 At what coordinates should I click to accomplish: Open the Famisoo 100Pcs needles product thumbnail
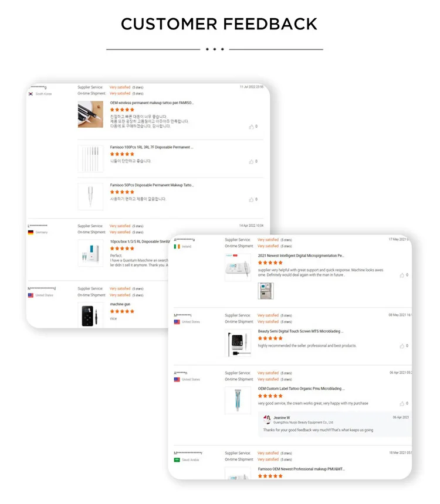pyautogui.click(x=90, y=159)
